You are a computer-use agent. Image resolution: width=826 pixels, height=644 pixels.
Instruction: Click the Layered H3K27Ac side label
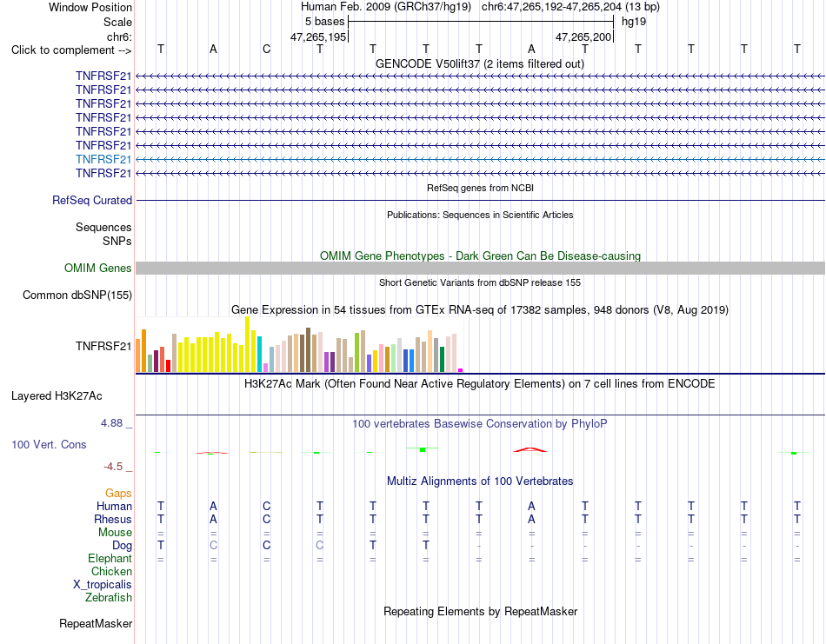click(x=57, y=396)
